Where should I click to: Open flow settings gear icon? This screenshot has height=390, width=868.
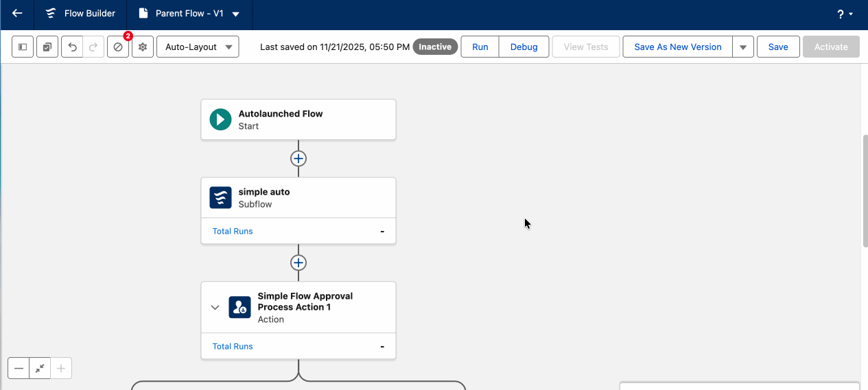(143, 47)
